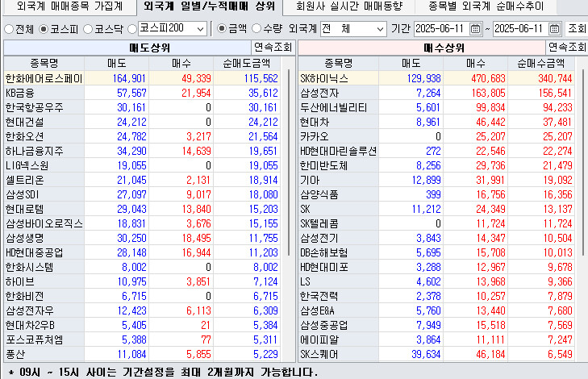Click 종목명 header in 매수상위 table
The width and height of the screenshot is (588, 379).
pyautogui.click(x=338, y=64)
